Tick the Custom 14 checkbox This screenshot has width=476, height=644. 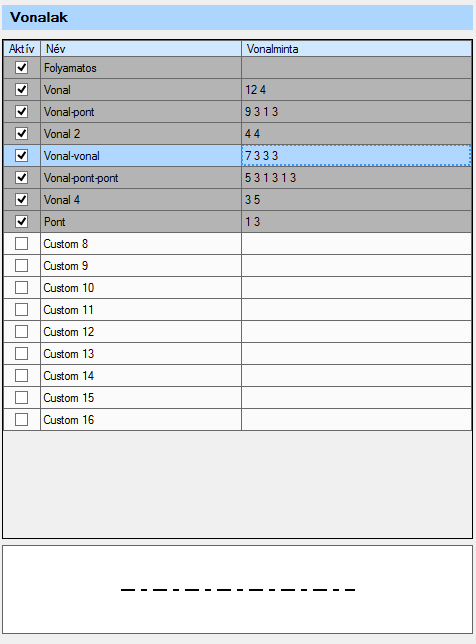click(21, 375)
